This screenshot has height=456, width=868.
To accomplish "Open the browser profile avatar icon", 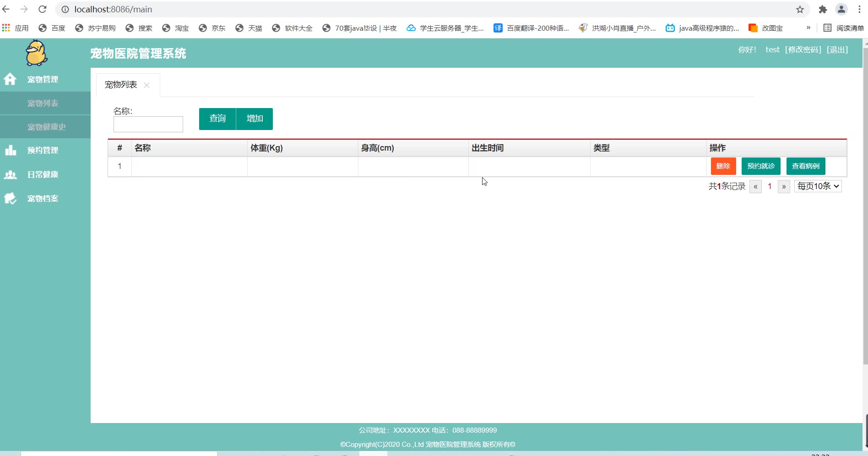I will click(x=841, y=9).
